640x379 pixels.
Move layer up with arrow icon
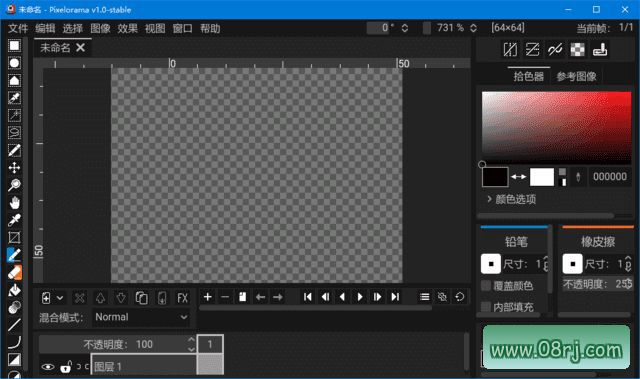[x=100, y=298]
